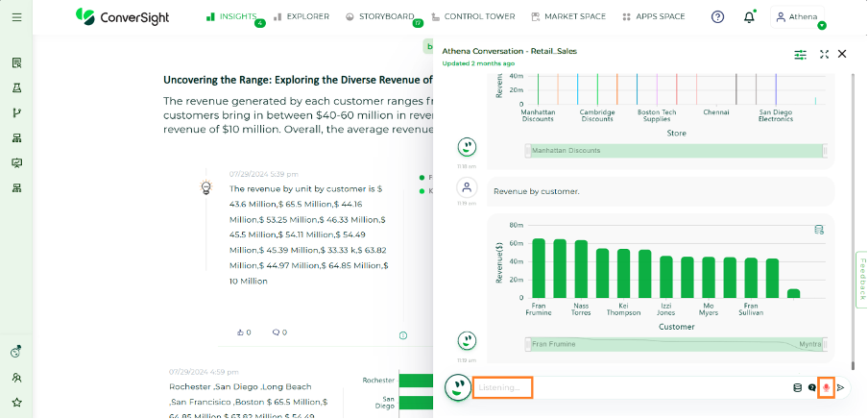Go to CONTROL TOWER
Screen dimensions: 868x419
pyautogui.click(x=472, y=16)
